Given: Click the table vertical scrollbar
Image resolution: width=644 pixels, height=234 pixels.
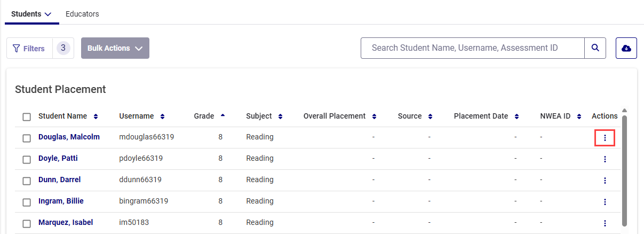Looking at the screenshot, I should tap(624, 170).
